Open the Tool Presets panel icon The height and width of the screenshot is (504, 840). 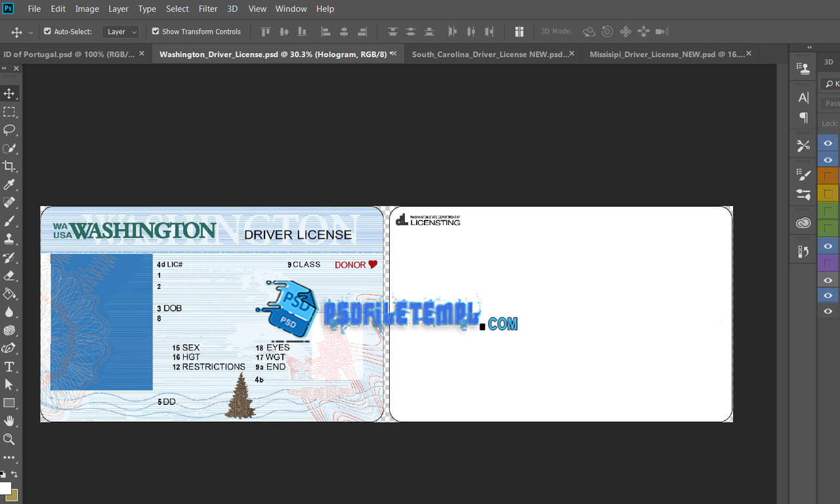[803, 146]
